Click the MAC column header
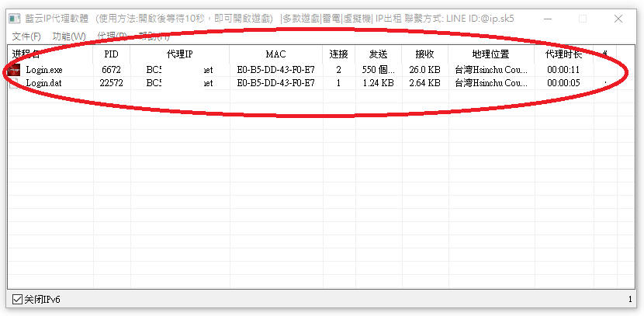The image size is (644, 316). point(276,54)
